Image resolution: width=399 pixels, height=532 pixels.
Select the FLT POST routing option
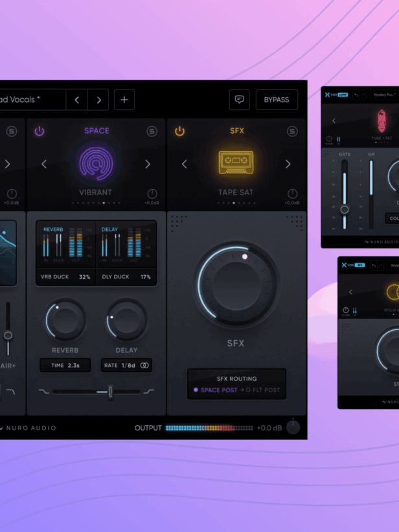coord(263,390)
